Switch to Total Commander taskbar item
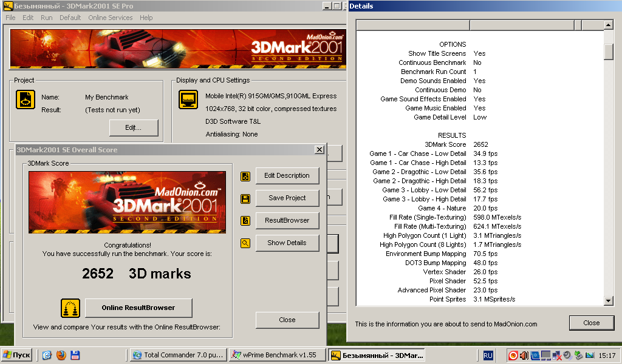Viewport: 622px width, 364px height. pyautogui.click(x=179, y=355)
